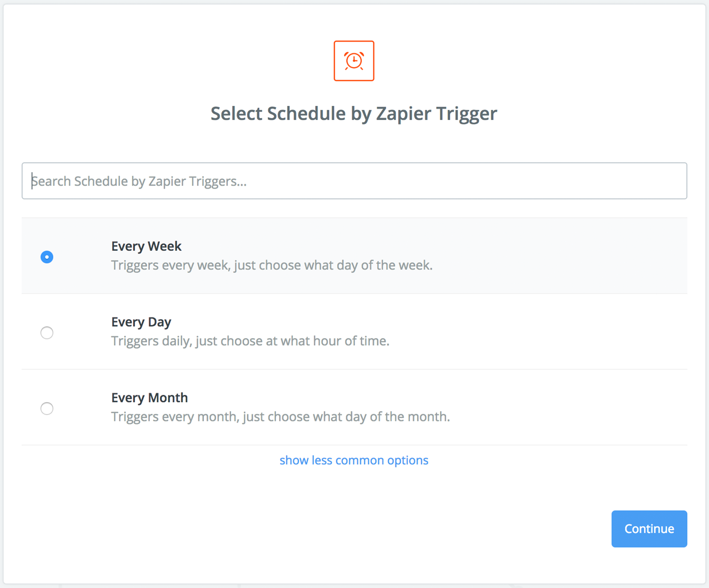The image size is (709, 588).
Task: Click the blue Continue button
Action: pyautogui.click(x=649, y=528)
